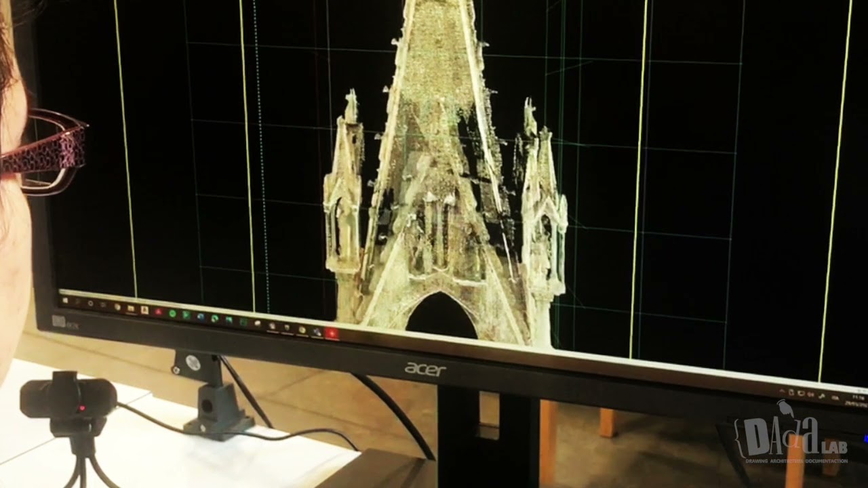Viewport: 868px width, 488px height.
Task: Click the yellow circular running-app taskbar icon
Action: [x=302, y=329]
